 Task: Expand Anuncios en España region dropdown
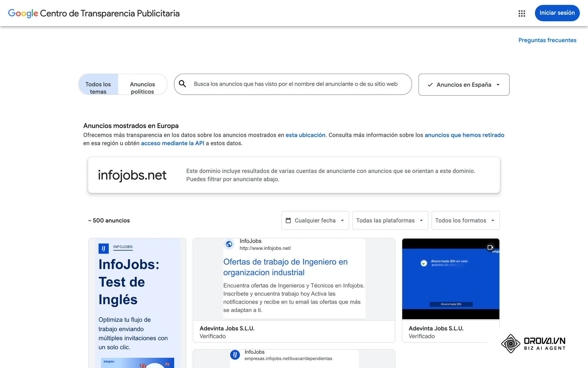coord(464,85)
